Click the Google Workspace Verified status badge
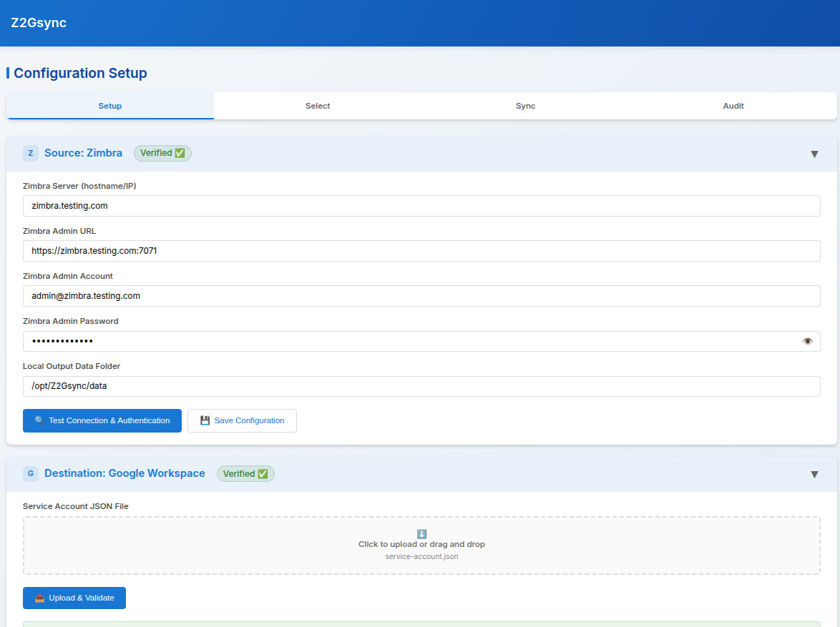Image resolution: width=840 pixels, height=627 pixels. pyautogui.click(x=245, y=473)
